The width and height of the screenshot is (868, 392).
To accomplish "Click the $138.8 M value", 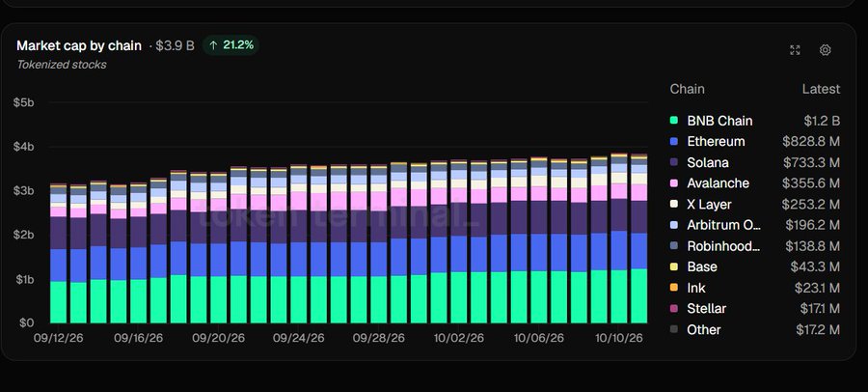I will [813, 245].
